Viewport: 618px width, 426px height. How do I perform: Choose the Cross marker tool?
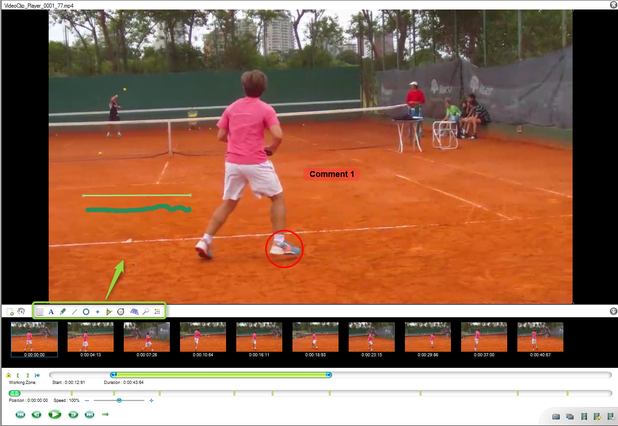98,312
